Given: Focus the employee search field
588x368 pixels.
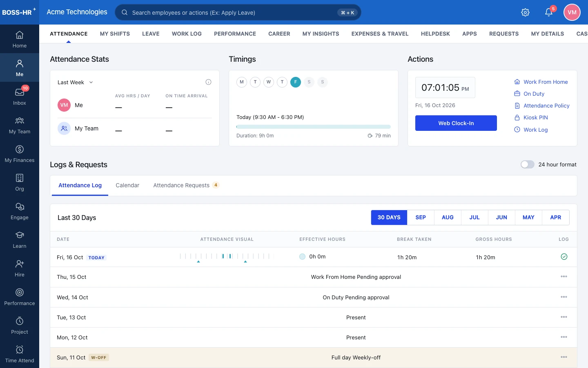Looking at the screenshot, I should pyautogui.click(x=238, y=12).
